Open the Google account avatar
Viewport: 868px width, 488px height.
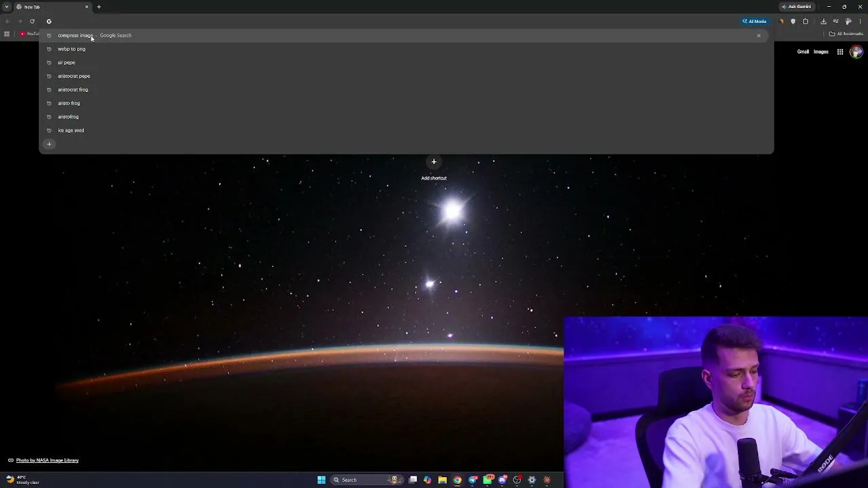(x=856, y=52)
